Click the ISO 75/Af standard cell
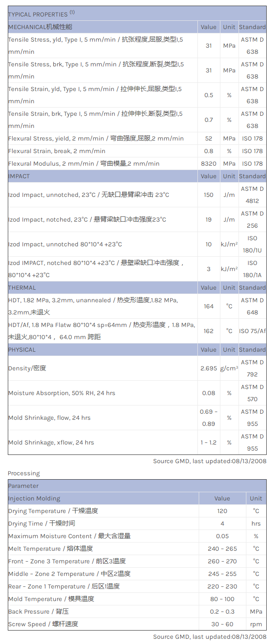Image resolution: width=268 pixels, height=644 pixels. [x=252, y=331]
